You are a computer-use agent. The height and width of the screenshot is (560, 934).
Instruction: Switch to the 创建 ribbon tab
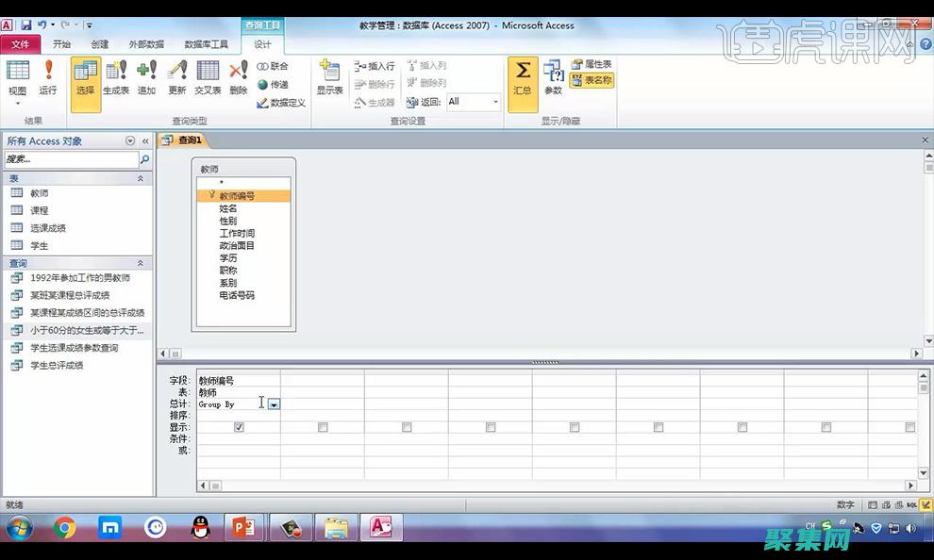(99, 43)
